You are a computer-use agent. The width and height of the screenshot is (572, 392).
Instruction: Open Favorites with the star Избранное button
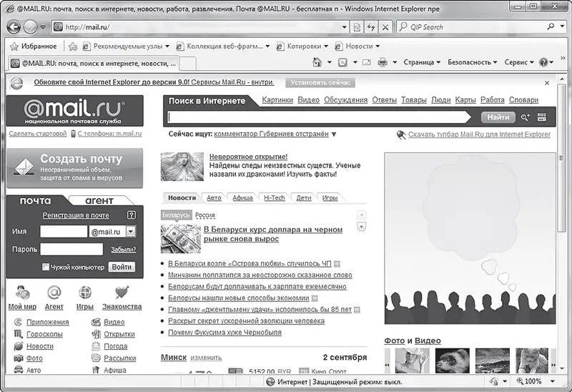pos(34,46)
